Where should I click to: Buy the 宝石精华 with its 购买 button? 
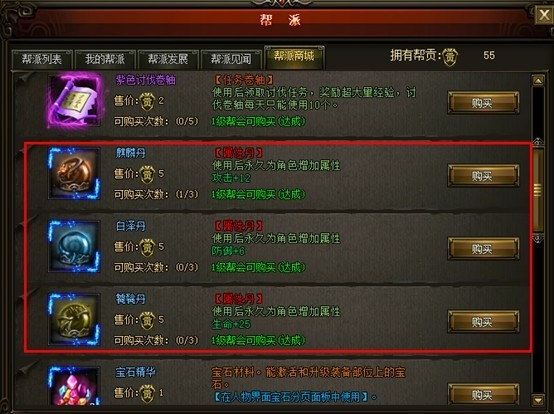tap(483, 395)
